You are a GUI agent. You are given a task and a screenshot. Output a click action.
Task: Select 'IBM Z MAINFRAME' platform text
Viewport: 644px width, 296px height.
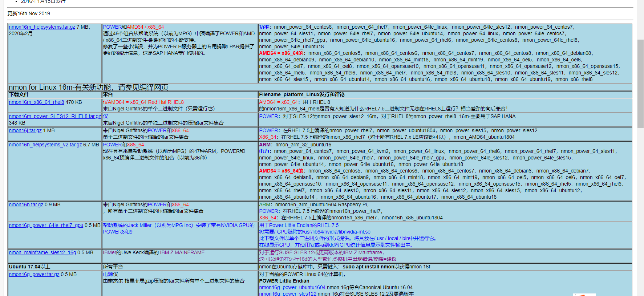(x=182, y=252)
